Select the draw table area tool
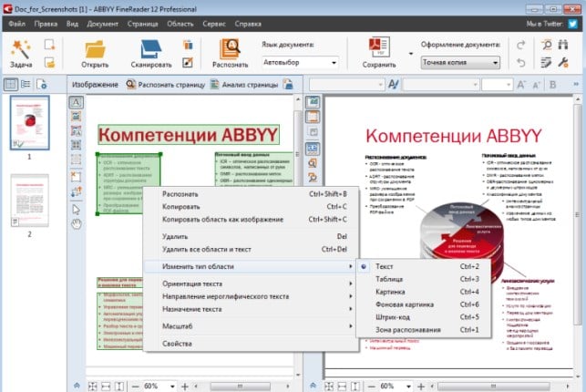 tap(76, 145)
